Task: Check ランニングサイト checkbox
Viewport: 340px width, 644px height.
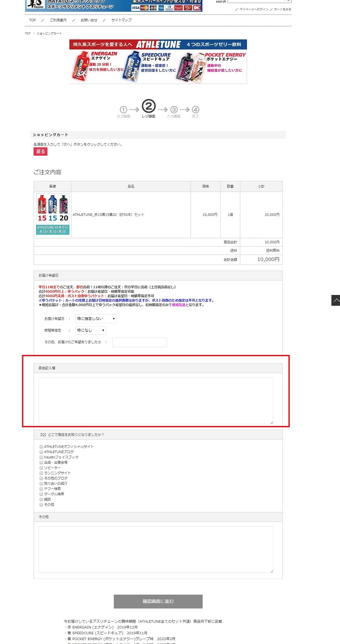Action: pyautogui.click(x=41, y=473)
